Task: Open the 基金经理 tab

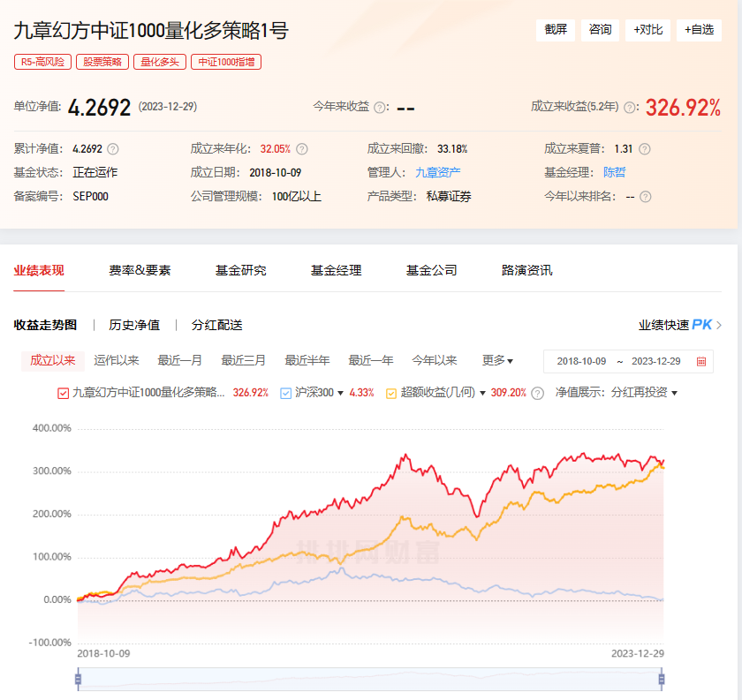Action: point(336,270)
